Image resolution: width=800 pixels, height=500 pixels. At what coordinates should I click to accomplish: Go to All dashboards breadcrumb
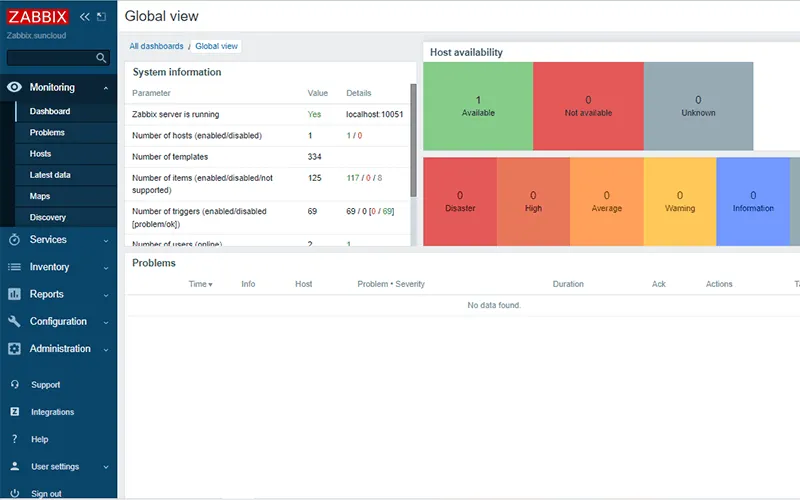pyautogui.click(x=156, y=46)
